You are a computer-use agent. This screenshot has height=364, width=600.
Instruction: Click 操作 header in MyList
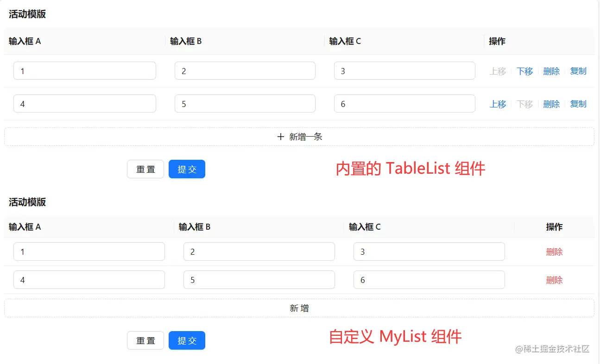pos(554,227)
